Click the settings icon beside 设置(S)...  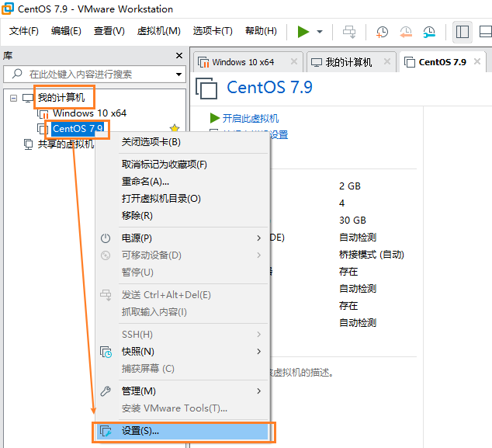click(x=106, y=431)
